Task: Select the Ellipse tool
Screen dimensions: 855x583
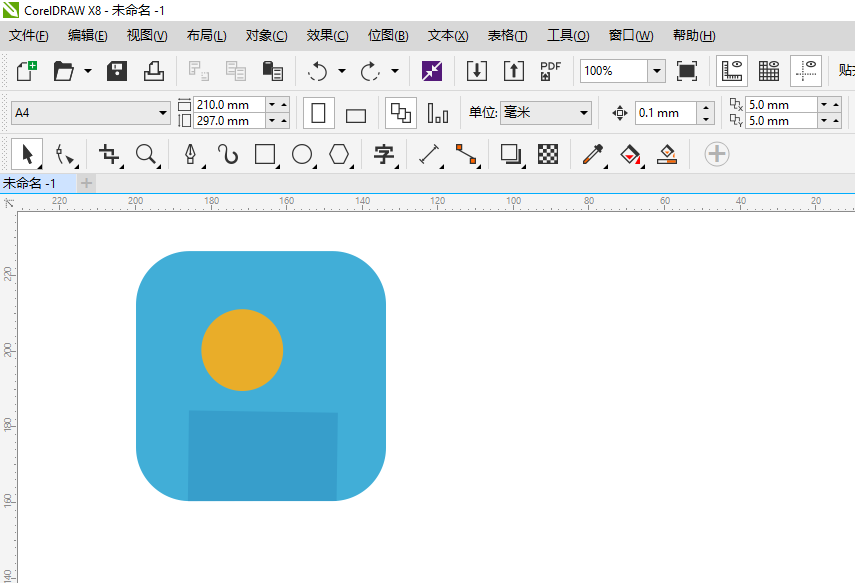Action: click(x=302, y=154)
